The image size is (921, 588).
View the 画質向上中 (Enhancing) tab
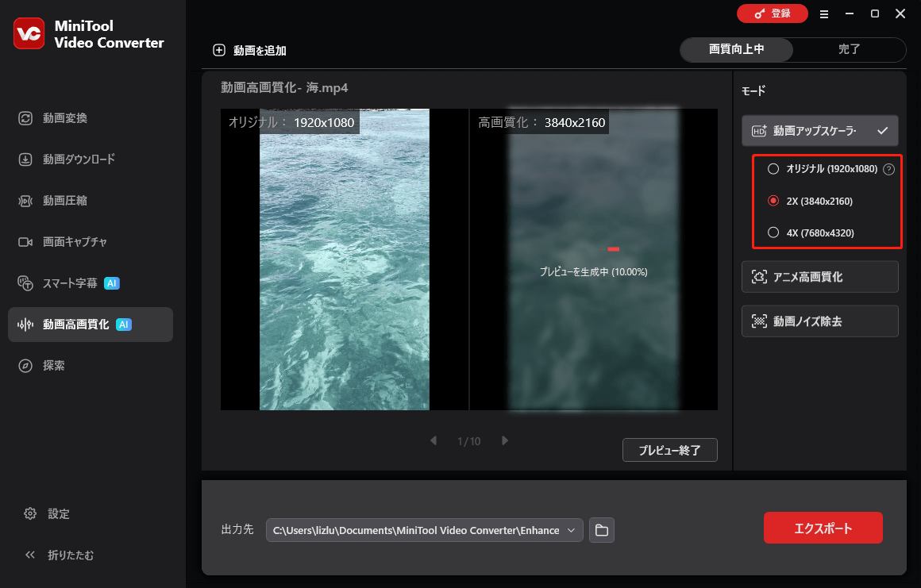pos(734,49)
